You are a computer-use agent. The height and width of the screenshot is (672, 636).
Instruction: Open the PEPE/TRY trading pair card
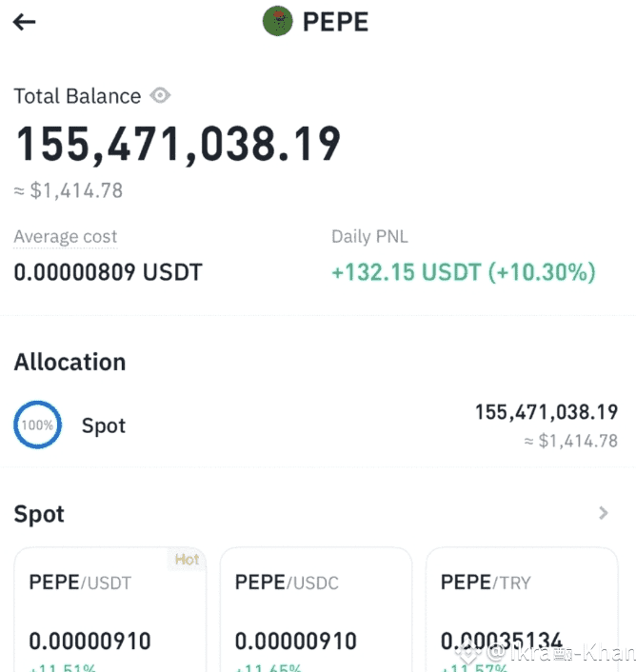[x=522, y=609]
